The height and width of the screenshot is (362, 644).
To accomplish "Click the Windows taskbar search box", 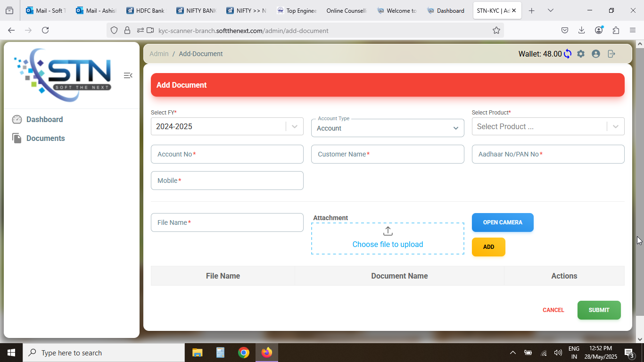I will click(x=104, y=353).
